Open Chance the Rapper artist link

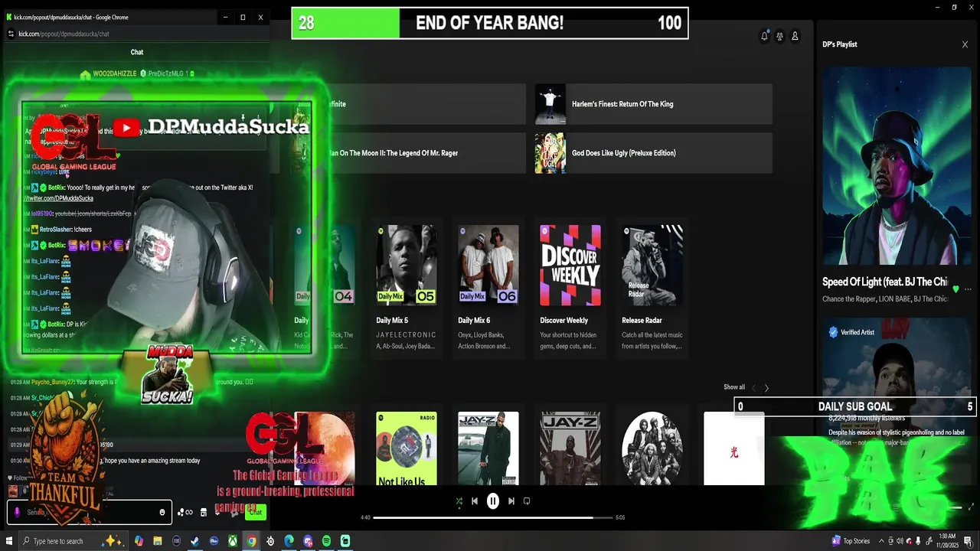tap(848, 299)
